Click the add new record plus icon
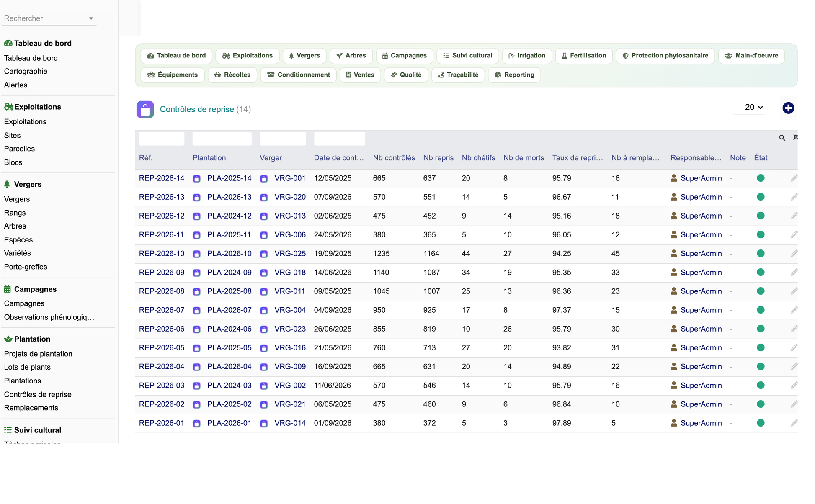The height and width of the screenshot is (504, 815). [788, 108]
